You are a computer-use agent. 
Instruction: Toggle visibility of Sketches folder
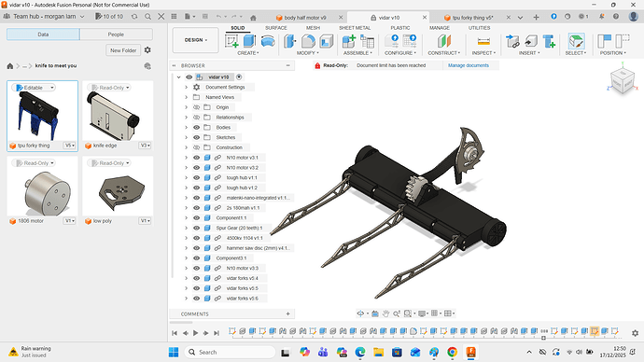[196, 137]
